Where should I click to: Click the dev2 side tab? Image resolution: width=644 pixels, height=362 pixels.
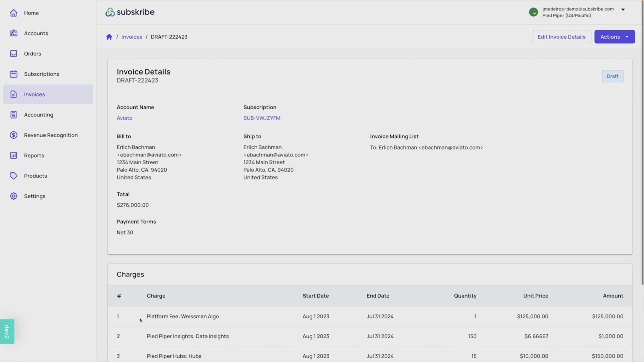tap(7, 332)
